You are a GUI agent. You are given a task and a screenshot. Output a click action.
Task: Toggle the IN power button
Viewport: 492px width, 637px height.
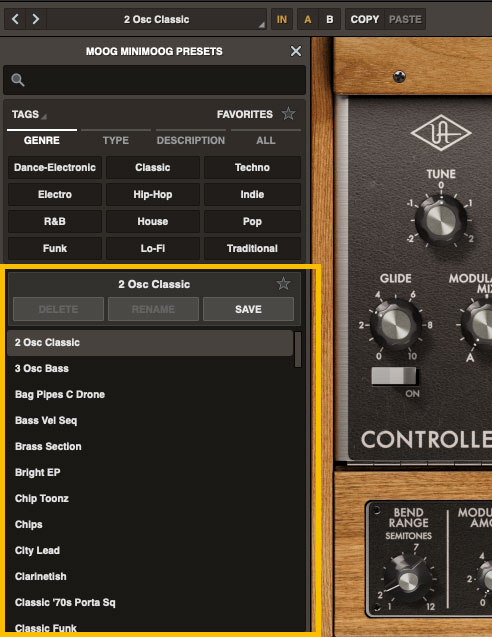(x=282, y=19)
